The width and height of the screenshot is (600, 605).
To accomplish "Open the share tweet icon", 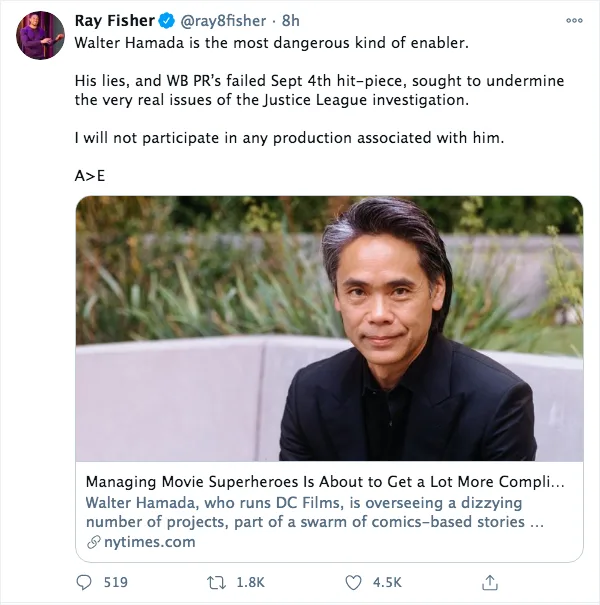I will tap(490, 582).
